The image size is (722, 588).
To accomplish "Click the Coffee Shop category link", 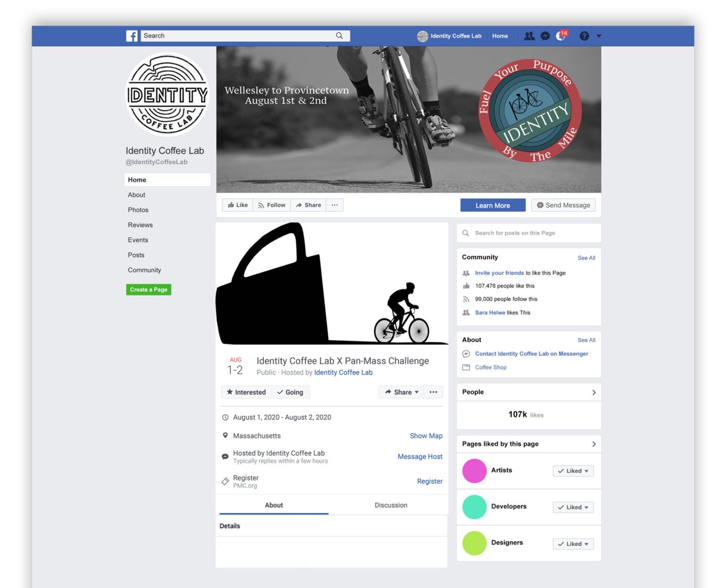I will (491, 367).
